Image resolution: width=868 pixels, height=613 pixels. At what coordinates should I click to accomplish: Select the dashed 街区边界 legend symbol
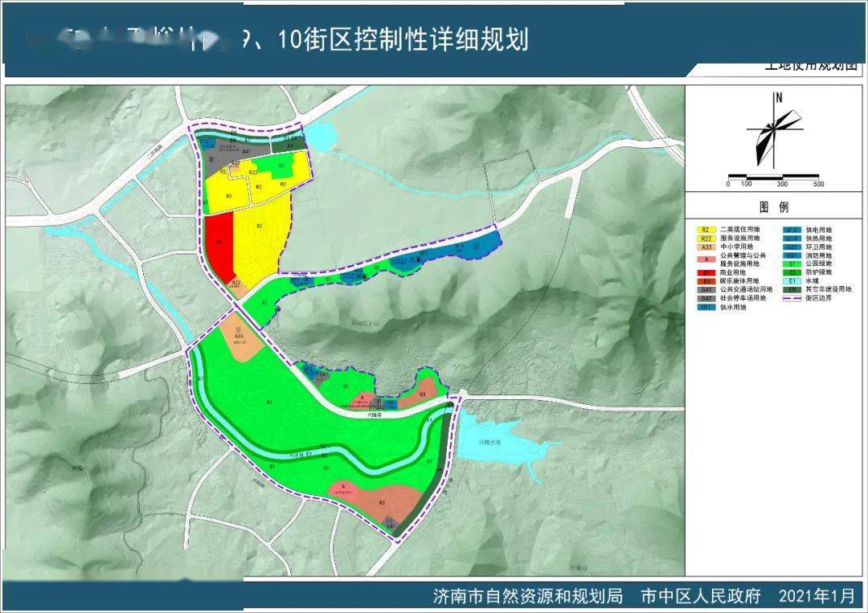(x=792, y=298)
